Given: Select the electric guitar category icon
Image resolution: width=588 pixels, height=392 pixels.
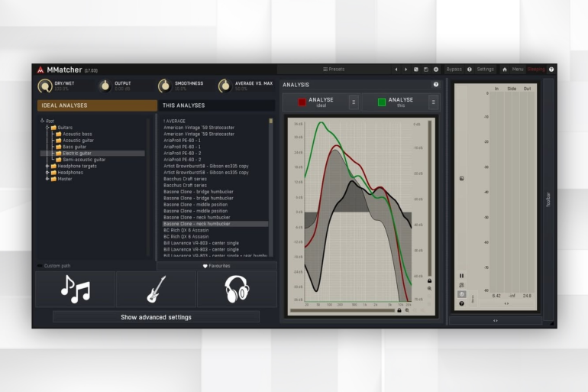Looking at the screenshot, I should point(156,289).
